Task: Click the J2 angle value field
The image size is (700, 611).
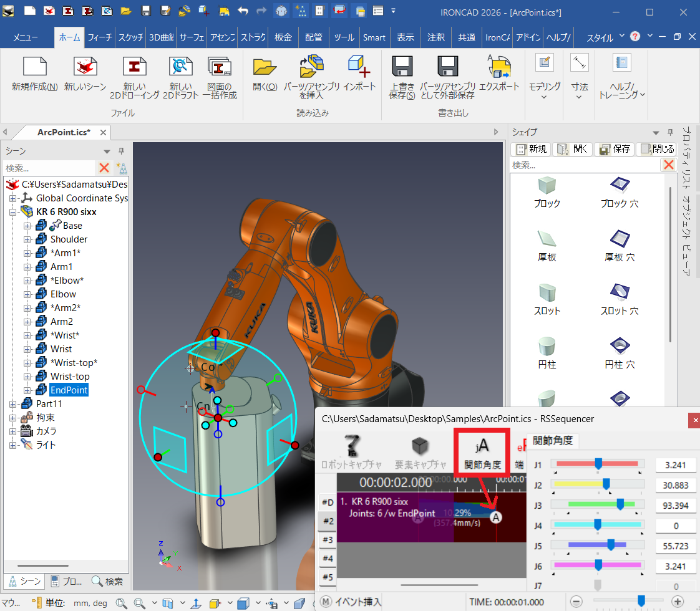Action: click(676, 485)
